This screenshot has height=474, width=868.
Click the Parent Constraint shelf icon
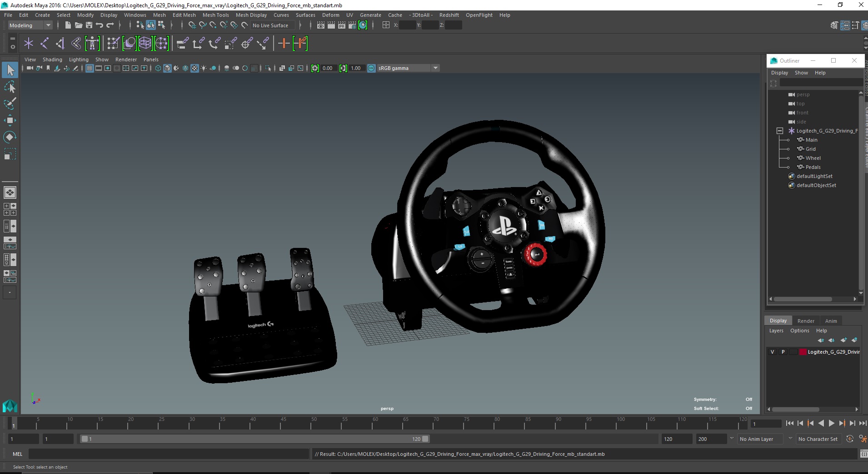182,44
